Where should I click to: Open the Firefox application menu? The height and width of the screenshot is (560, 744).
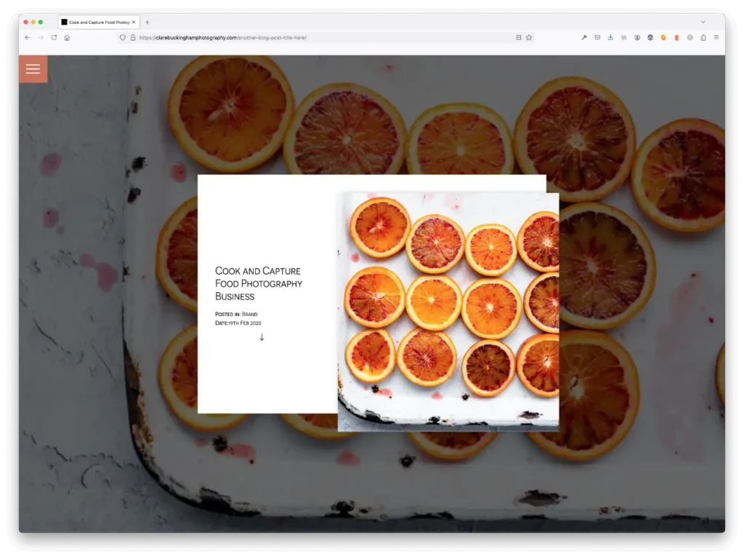pos(716,38)
